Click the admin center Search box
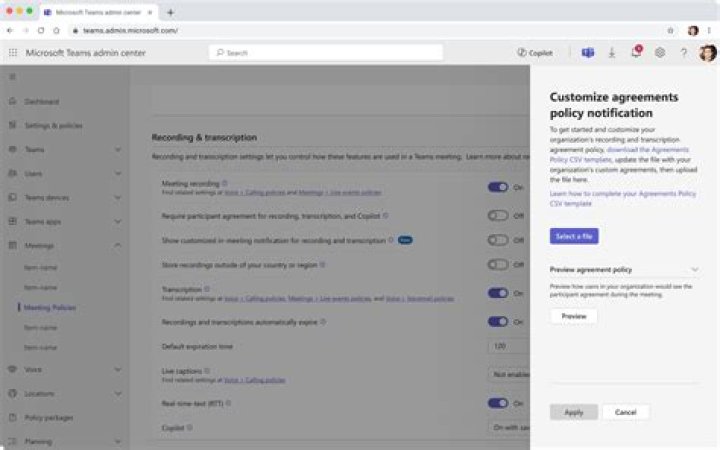Screen dimensions: 720x450 click(x=326, y=53)
